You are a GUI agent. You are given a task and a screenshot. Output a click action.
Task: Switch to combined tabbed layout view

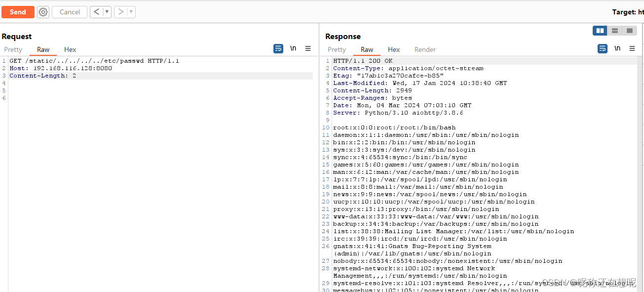[629, 31]
